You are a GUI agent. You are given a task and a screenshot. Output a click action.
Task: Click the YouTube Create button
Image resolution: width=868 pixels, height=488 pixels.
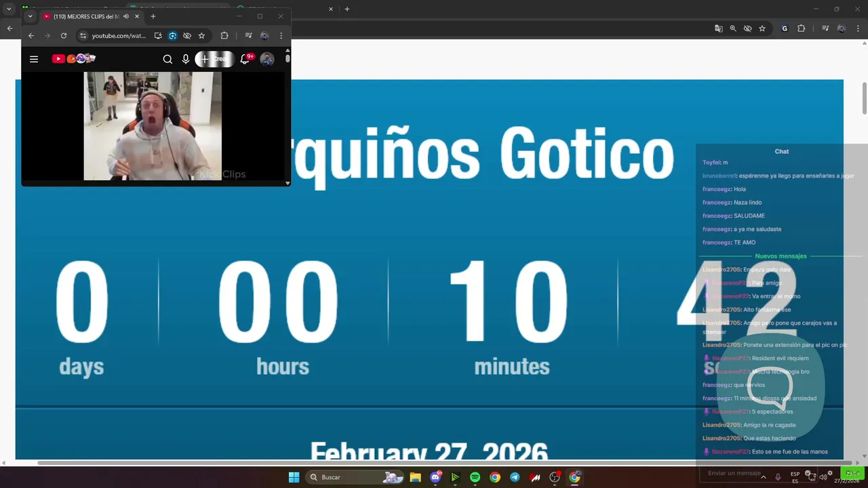214,59
